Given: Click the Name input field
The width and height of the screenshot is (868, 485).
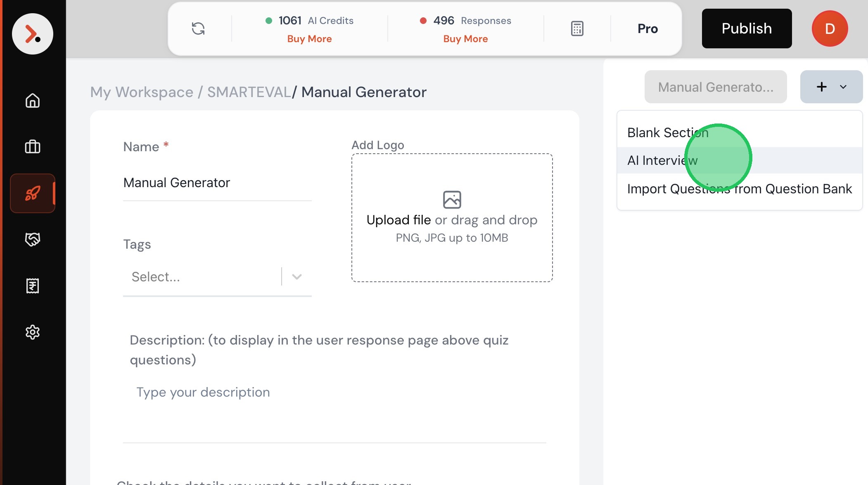Looking at the screenshot, I should [217, 183].
